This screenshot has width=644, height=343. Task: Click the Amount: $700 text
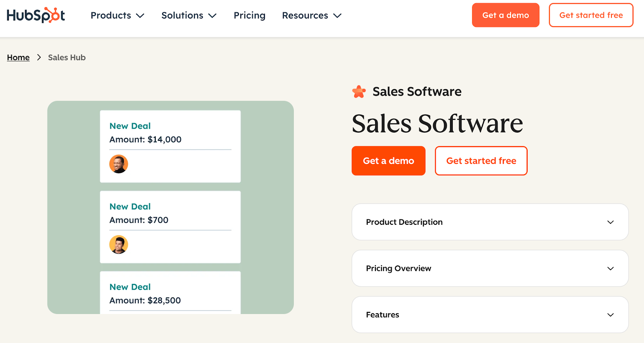click(x=139, y=220)
